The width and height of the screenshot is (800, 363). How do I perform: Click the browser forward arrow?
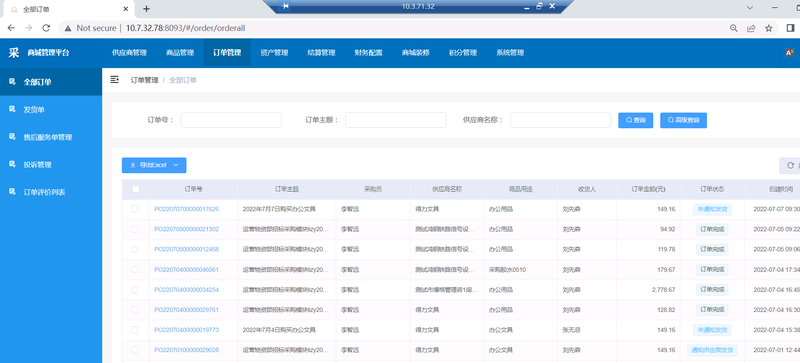tap(29, 28)
